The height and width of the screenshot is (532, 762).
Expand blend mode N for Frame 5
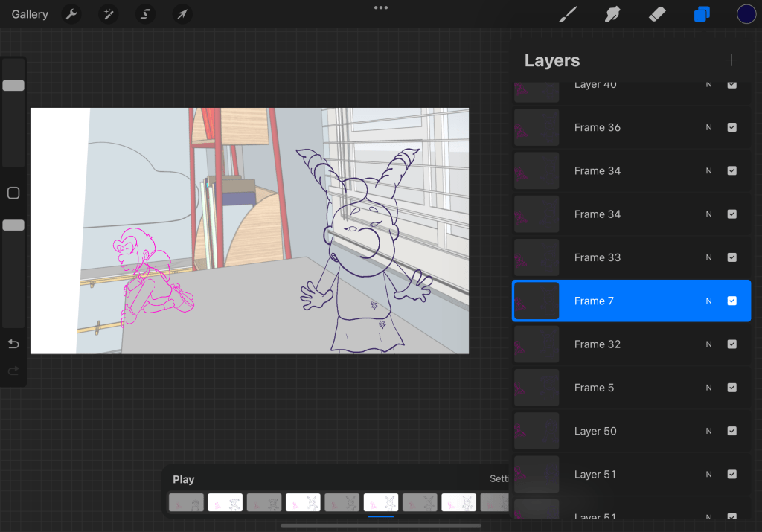point(708,388)
